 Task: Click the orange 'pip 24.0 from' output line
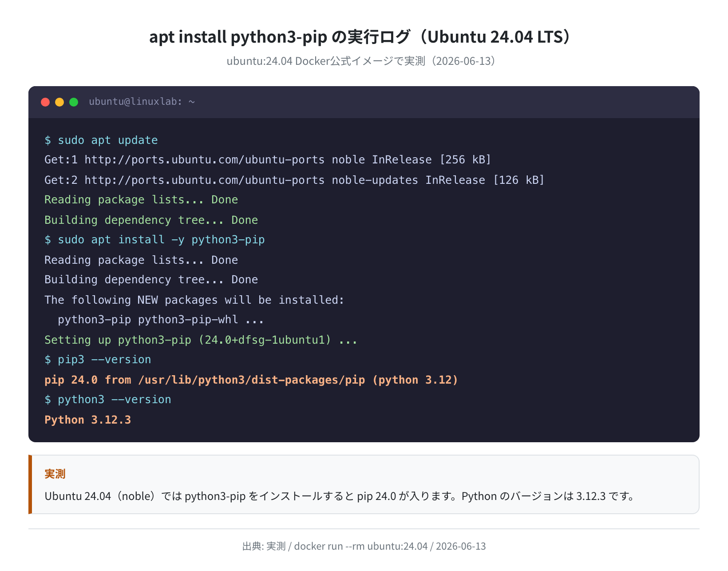coord(251,380)
